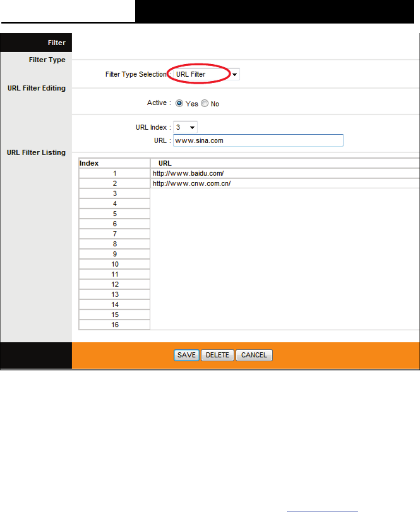Click index 2 cell in URL listing

coord(114,184)
